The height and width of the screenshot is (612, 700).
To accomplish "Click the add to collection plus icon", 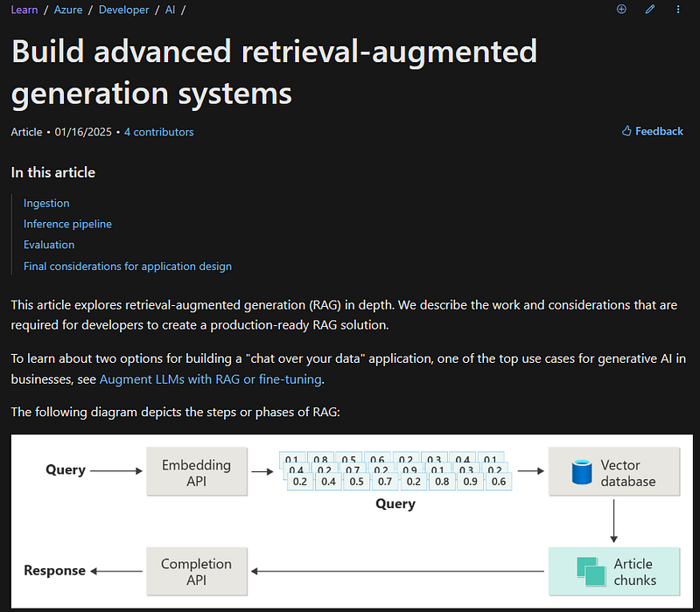I will point(621,10).
